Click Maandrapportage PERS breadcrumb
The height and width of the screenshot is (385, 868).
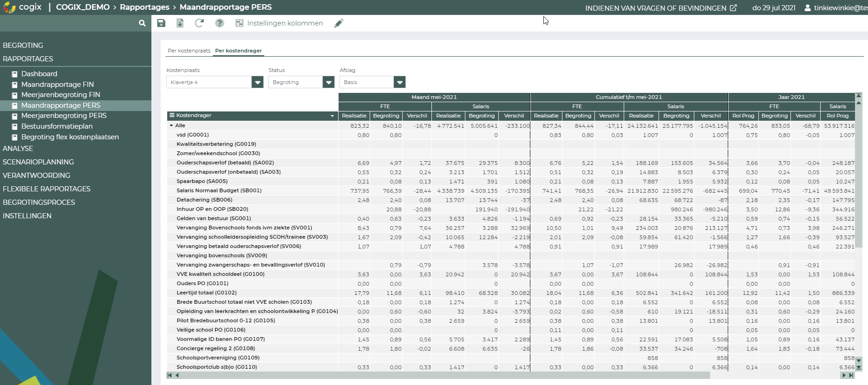(226, 7)
